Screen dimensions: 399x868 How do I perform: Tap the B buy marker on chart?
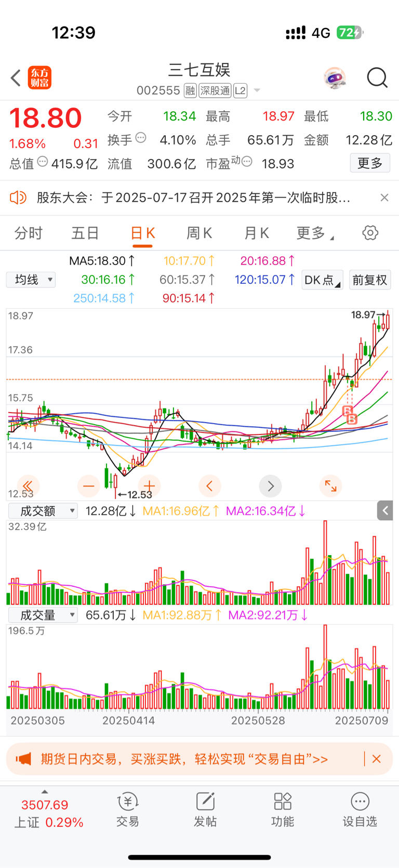[352, 419]
